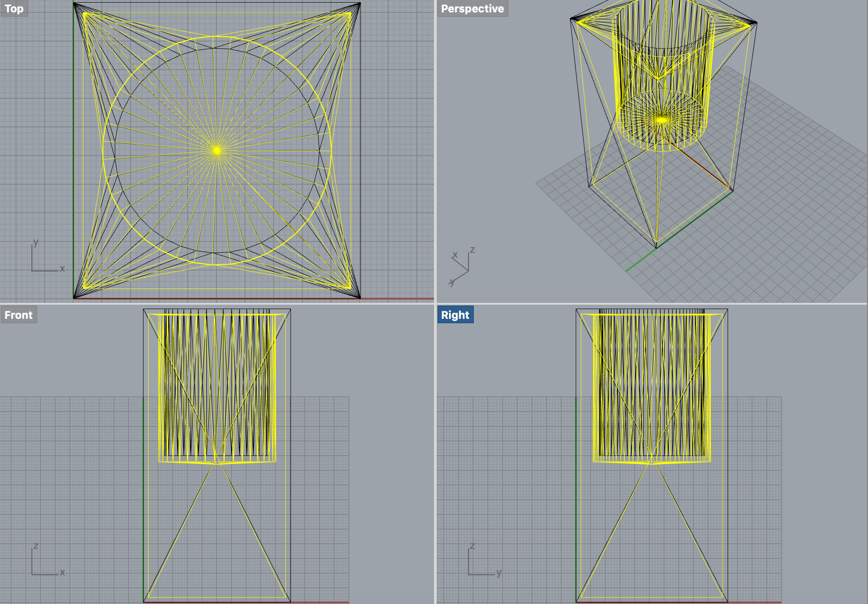This screenshot has width=868, height=604.
Task: Click the Top viewport title label
Action: click(x=14, y=8)
